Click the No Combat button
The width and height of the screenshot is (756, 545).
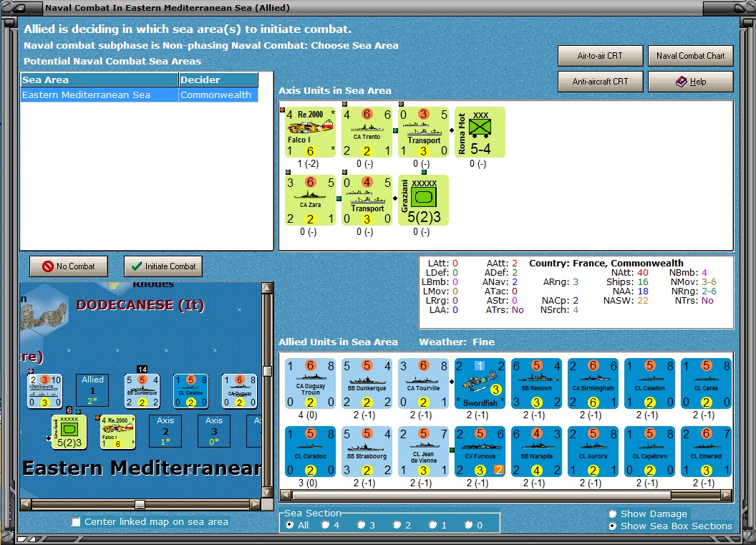point(69,266)
